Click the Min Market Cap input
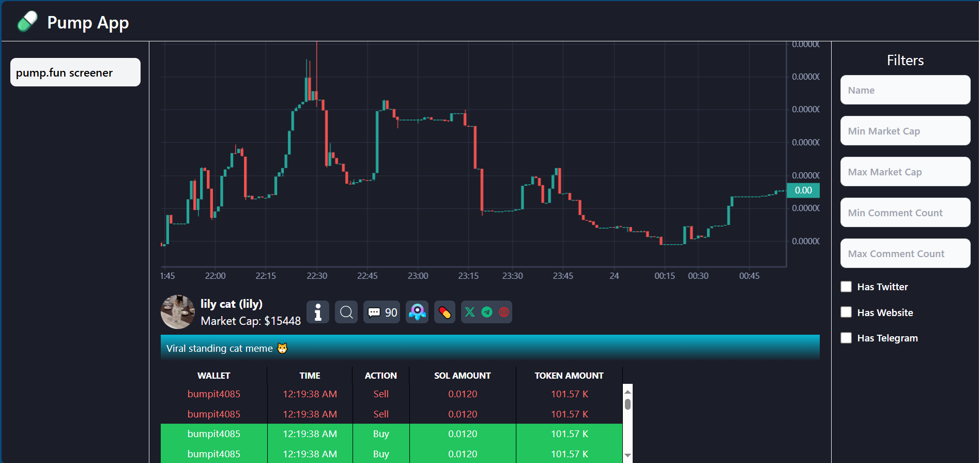This screenshot has width=980, height=463. click(905, 131)
